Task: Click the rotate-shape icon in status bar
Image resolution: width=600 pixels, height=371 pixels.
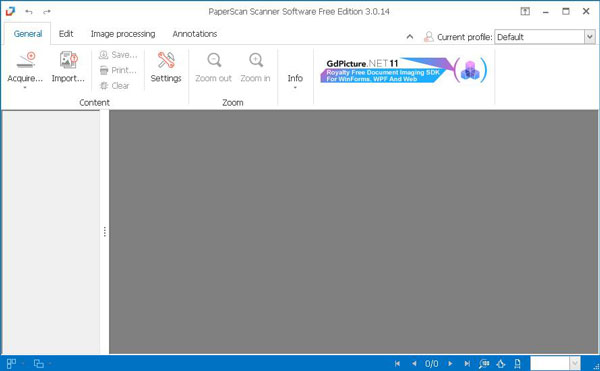Action: (x=501, y=364)
